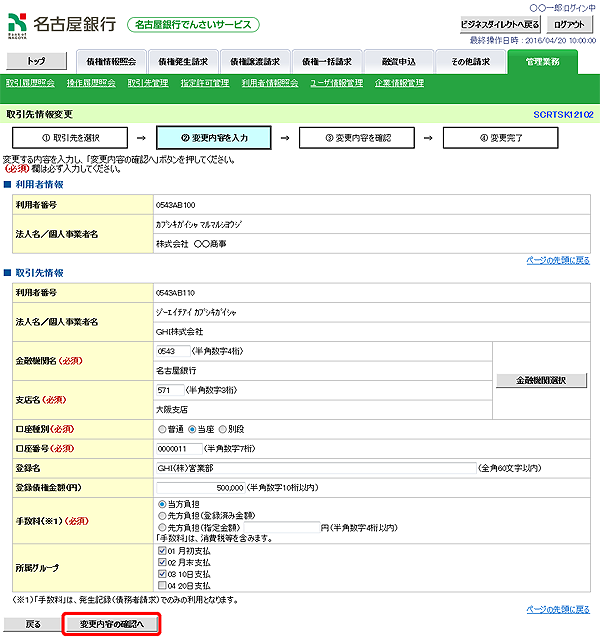
Task: Click the ログアウト button
Action: 569,24
